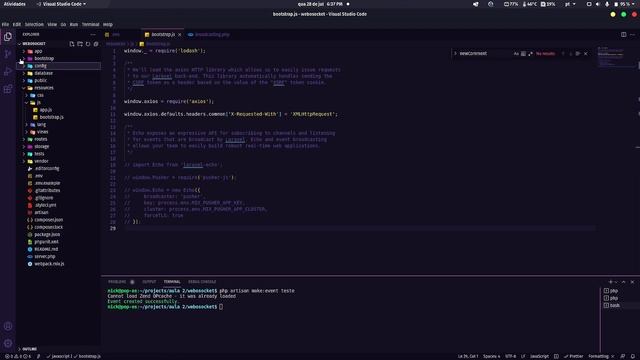640x360 pixels.
Task: Open the Explorer view in activity bar
Action: [x=8, y=37]
